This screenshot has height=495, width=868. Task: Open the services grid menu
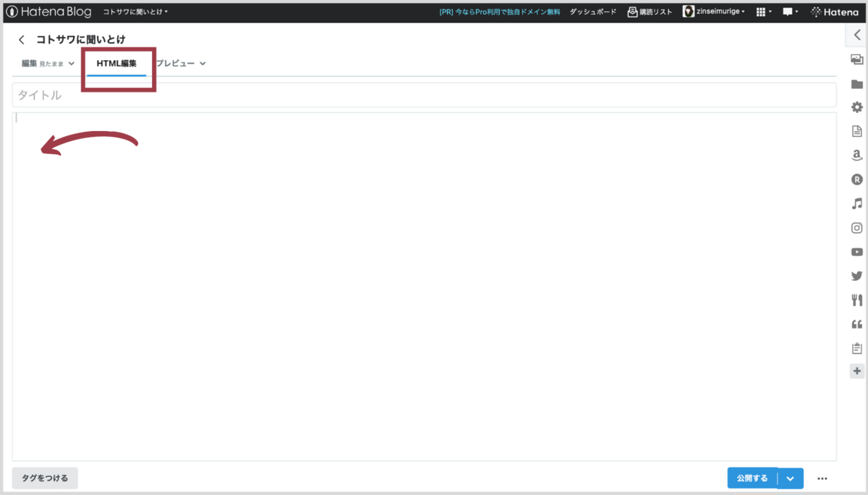click(x=764, y=12)
